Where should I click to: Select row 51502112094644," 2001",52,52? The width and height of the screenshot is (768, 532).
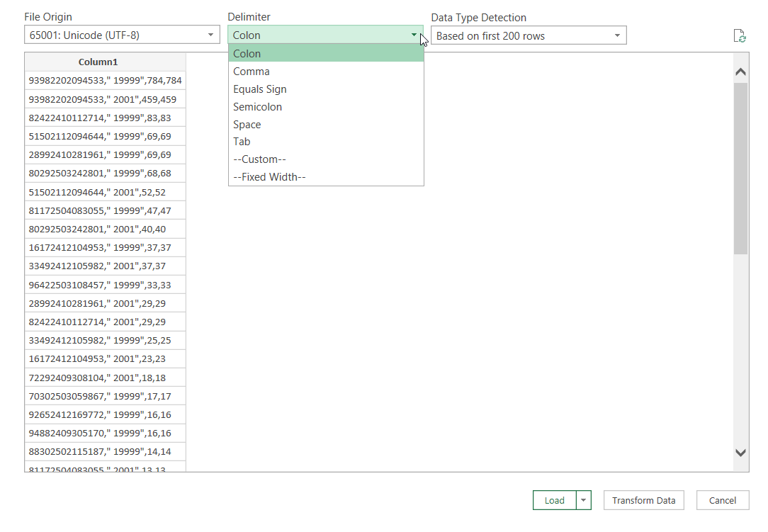point(105,192)
